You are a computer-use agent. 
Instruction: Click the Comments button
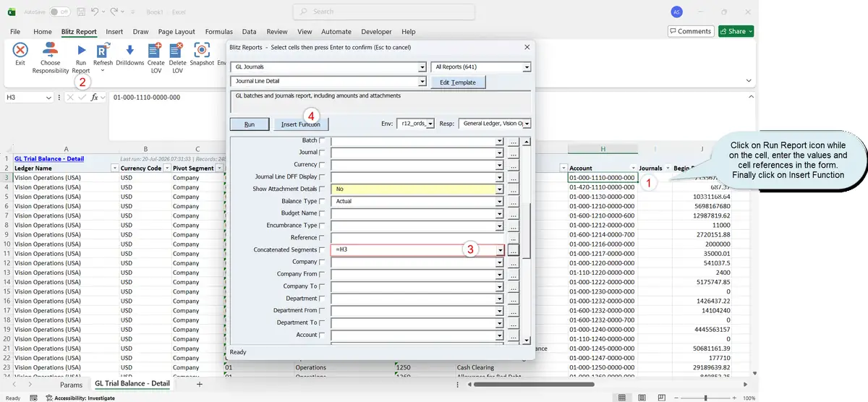(690, 31)
